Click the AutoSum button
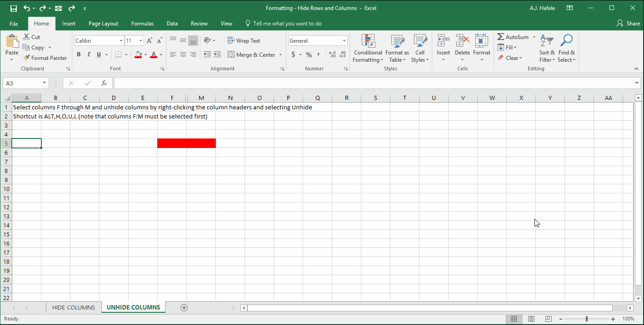Image resolution: width=644 pixels, height=325 pixels. 513,37
